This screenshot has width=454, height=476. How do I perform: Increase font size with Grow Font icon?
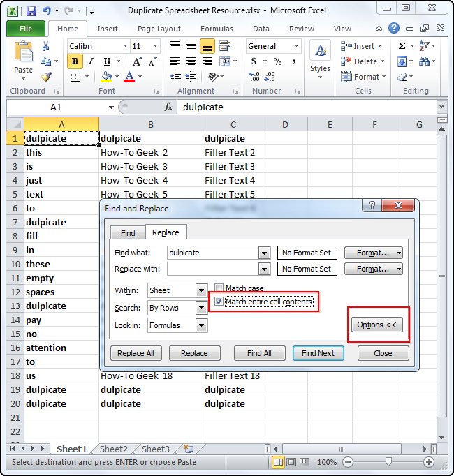pyautogui.click(x=137, y=61)
